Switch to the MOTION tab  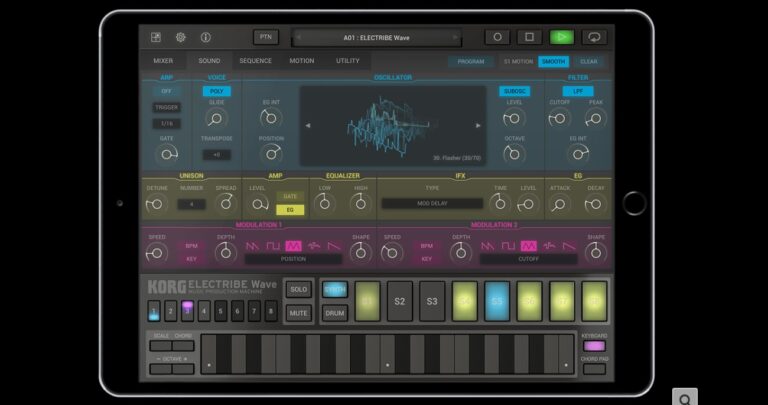[302, 61]
